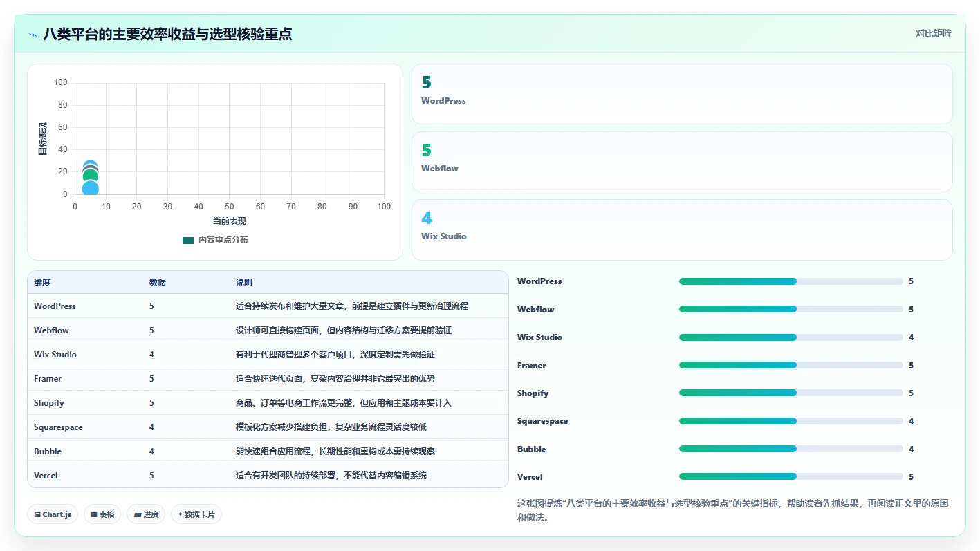
Task: Click the 目标表现 y-axis label
Action: click(43, 138)
